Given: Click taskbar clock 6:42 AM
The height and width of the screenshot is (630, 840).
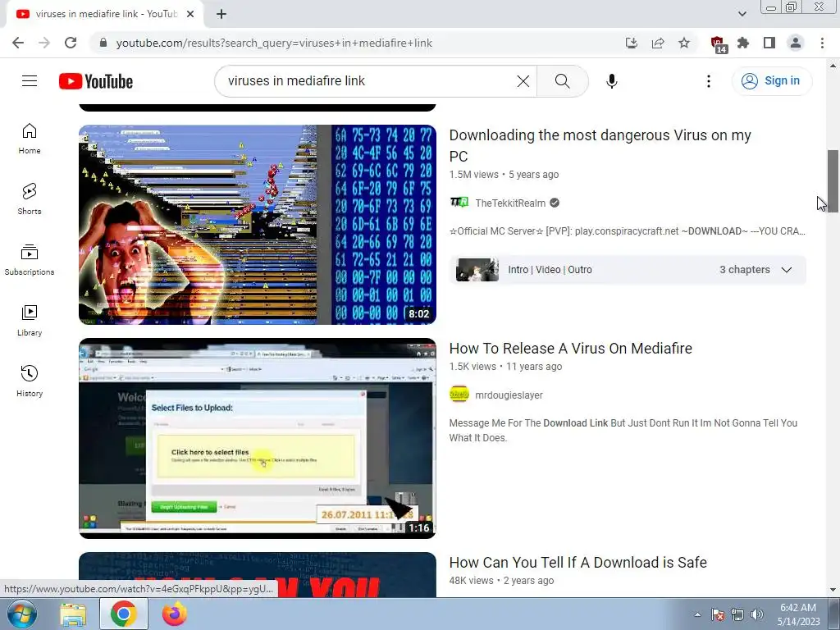Looking at the screenshot, I should (798, 608).
